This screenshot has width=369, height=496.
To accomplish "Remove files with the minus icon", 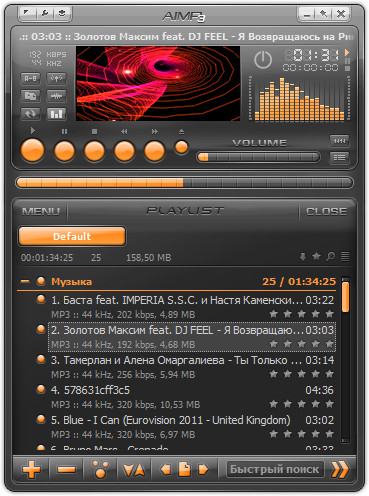I will (66, 470).
